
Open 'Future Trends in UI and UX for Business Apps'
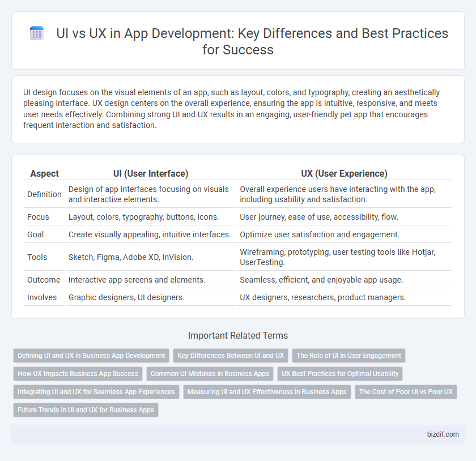coord(86,409)
